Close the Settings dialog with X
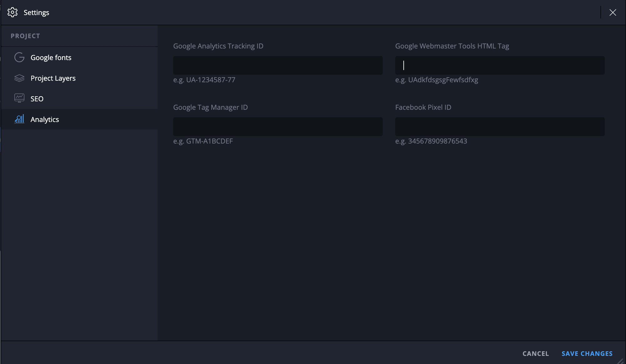This screenshot has height=364, width=626. click(613, 13)
